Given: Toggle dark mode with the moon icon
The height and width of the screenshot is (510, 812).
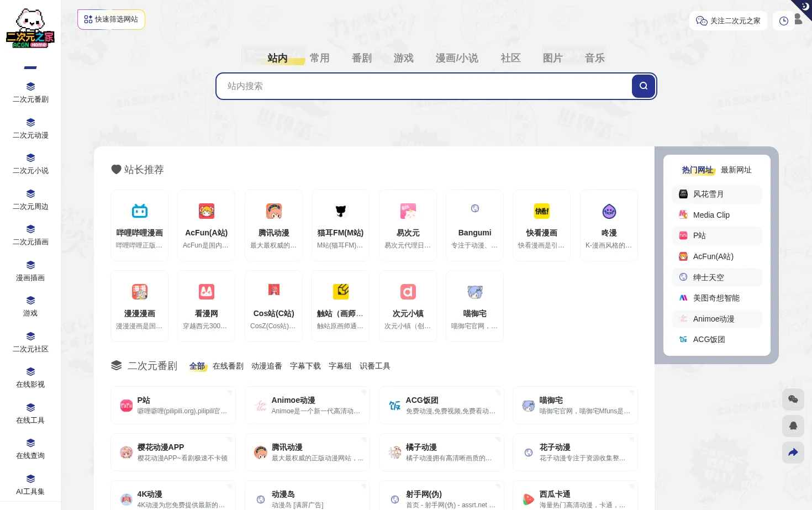Looking at the screenshot, I should coord(805,7).
